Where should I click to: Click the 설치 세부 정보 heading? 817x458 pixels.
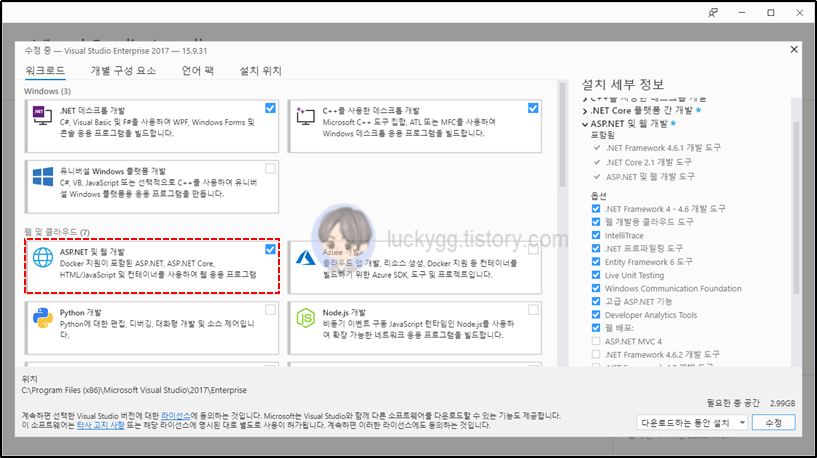point(623,84)
